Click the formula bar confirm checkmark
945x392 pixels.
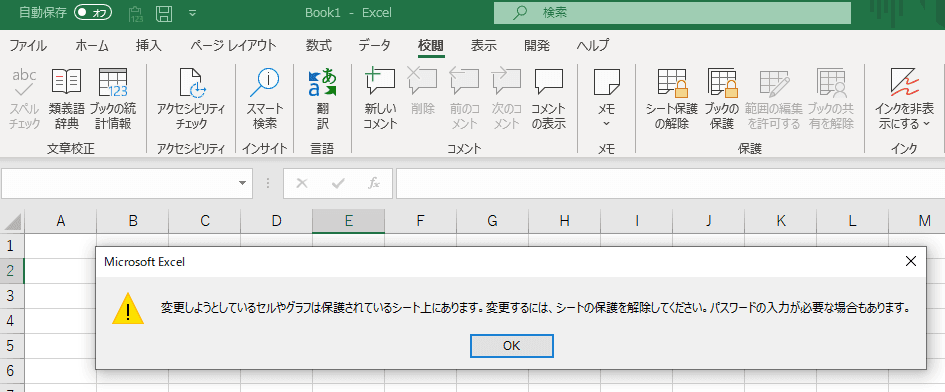pos(338,183)
